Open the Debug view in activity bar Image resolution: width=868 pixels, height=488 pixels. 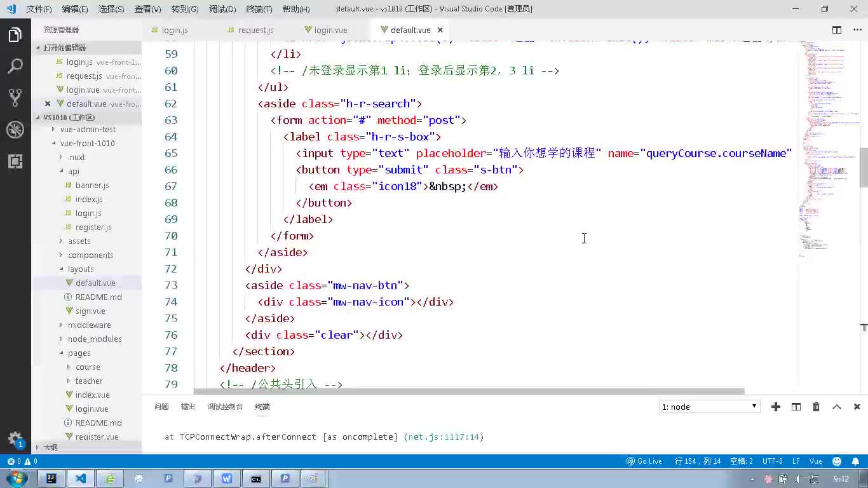point(15,129)
